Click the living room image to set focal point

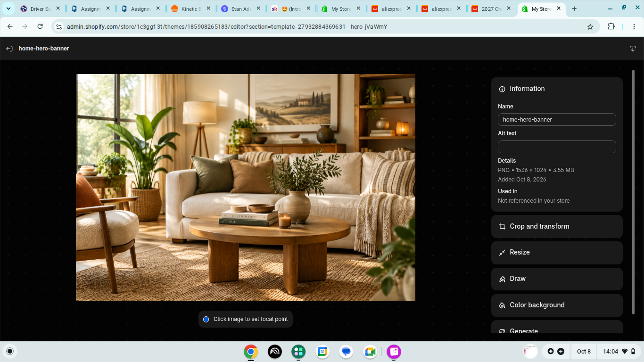click(x=246, y=187)
